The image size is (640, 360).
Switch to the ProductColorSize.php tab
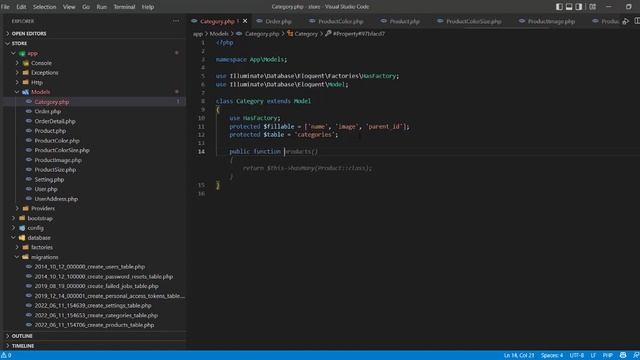click(x=473, y=21)
